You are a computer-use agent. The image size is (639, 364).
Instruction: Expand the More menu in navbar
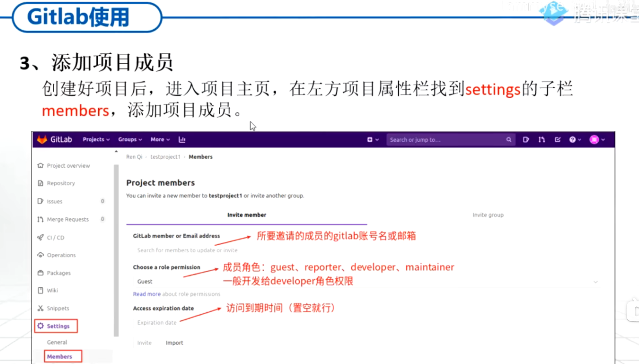point(160,140)
